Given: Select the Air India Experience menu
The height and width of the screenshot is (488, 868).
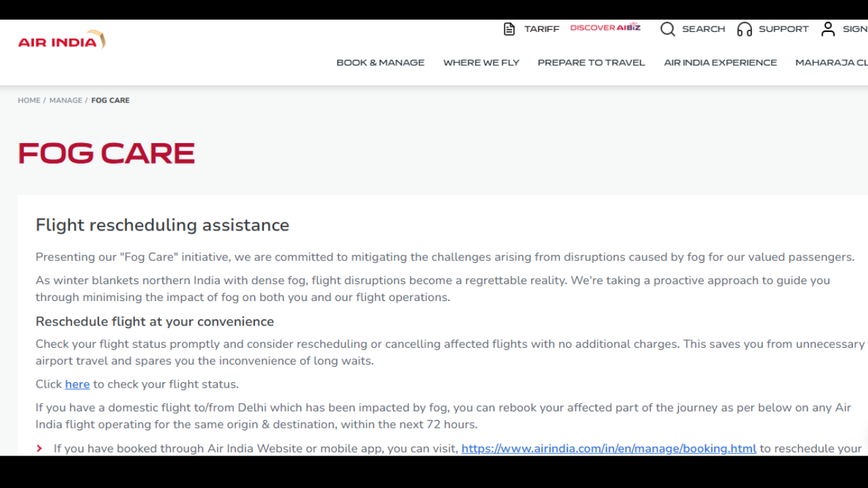Looking at the screenshot, I should [x=720, y=62].
